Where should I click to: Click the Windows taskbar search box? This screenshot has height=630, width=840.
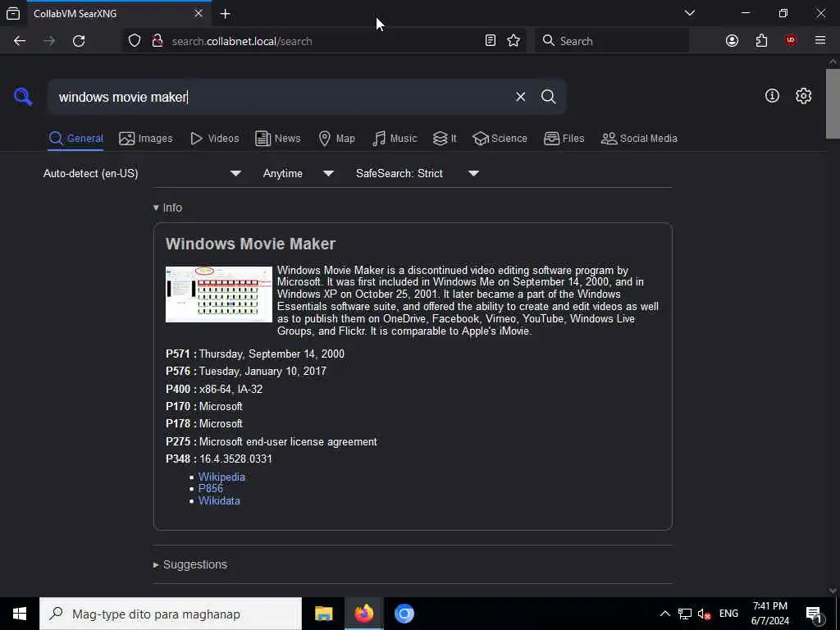click(x=171, y=614)
